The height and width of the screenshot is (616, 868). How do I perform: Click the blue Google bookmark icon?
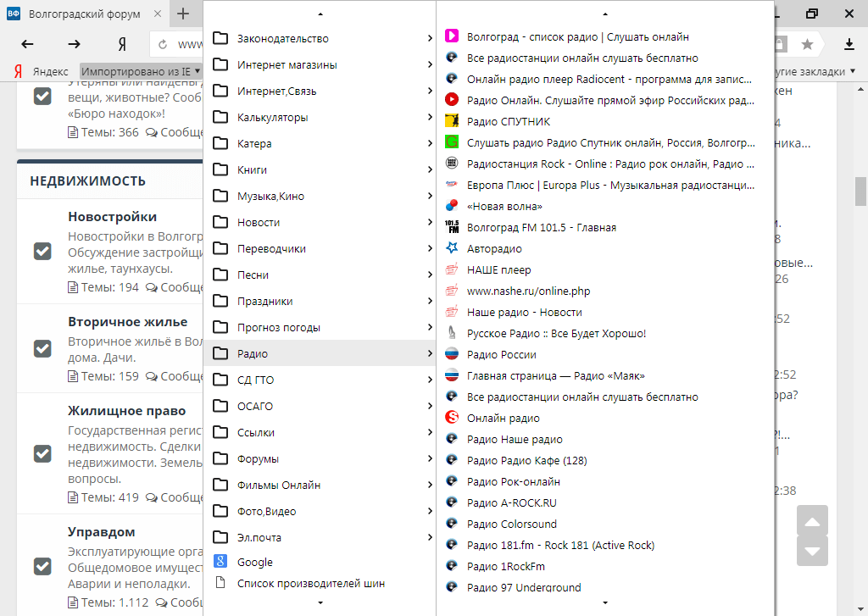pyautogui.click(x=220, y=562)
